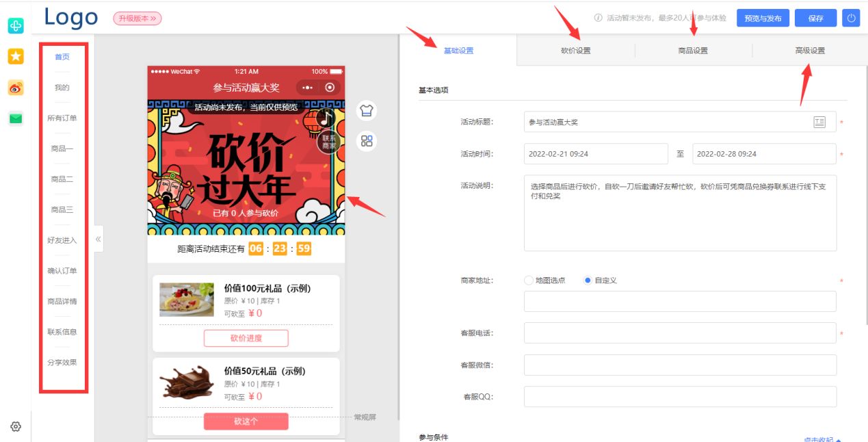
Task: Select 联系信息 in the page list
Action: [62, 332]
